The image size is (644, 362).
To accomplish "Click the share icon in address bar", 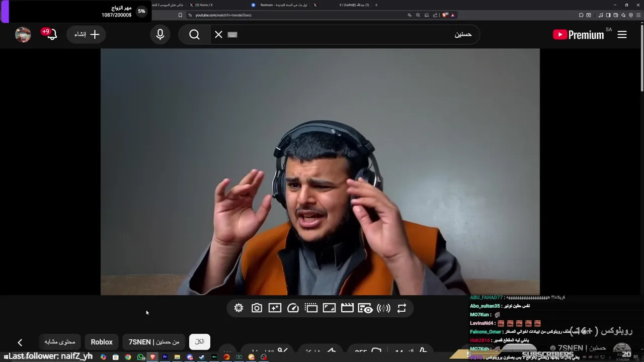I will point(435,15).
